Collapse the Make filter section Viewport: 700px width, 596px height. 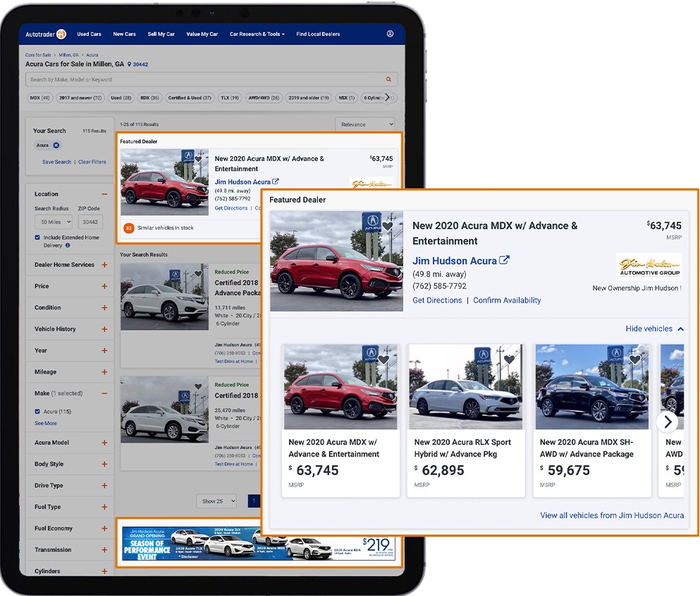coord(104,393)
